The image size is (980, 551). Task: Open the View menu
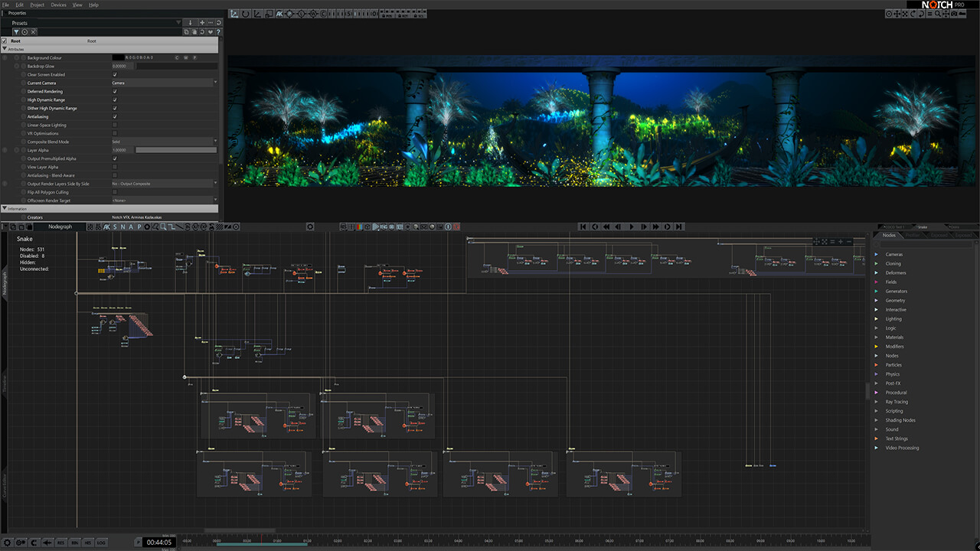77,5
